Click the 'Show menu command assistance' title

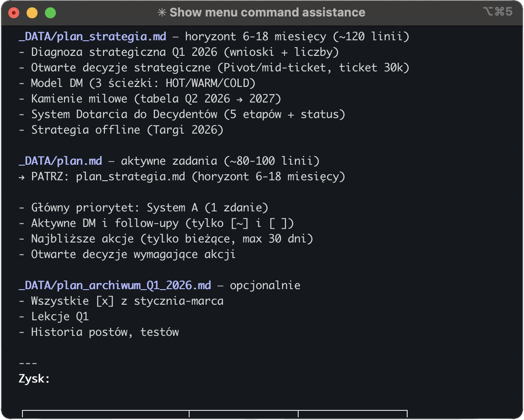(x=267, y=12)
